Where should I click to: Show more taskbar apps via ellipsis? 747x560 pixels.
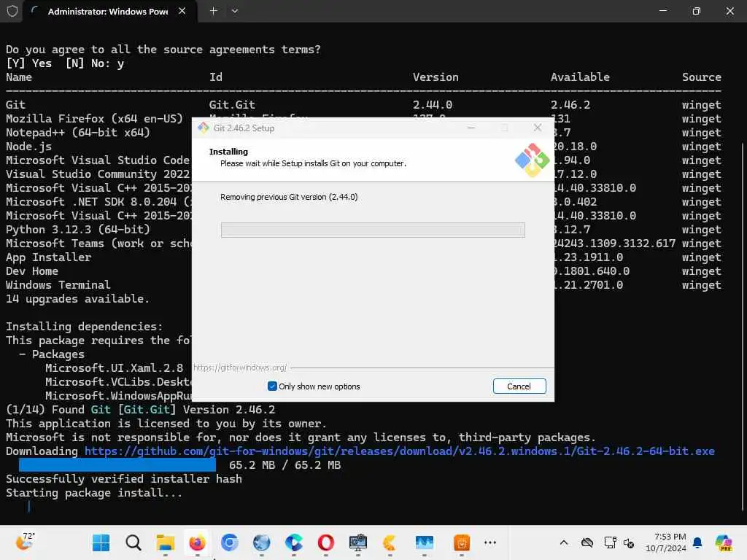coord(490,542)
